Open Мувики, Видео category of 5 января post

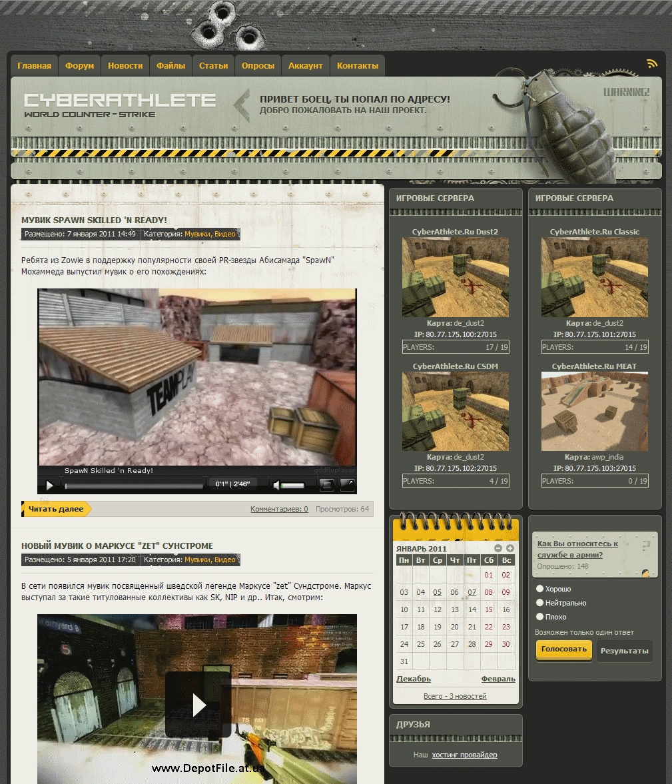point(210,560)
